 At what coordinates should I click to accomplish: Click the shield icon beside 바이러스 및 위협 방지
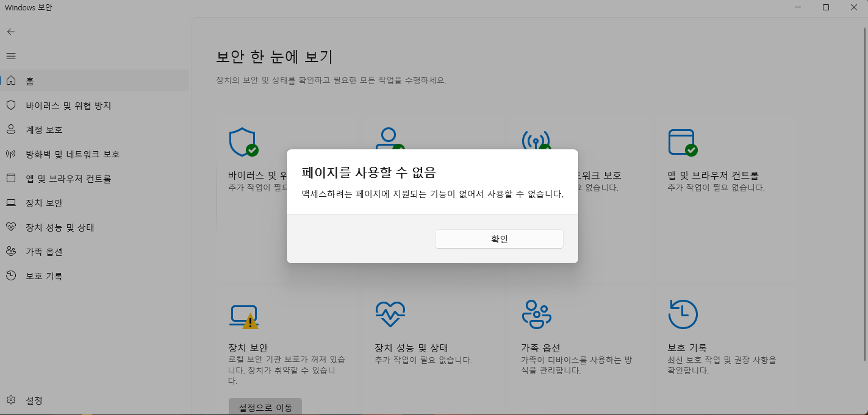(10, 105)
